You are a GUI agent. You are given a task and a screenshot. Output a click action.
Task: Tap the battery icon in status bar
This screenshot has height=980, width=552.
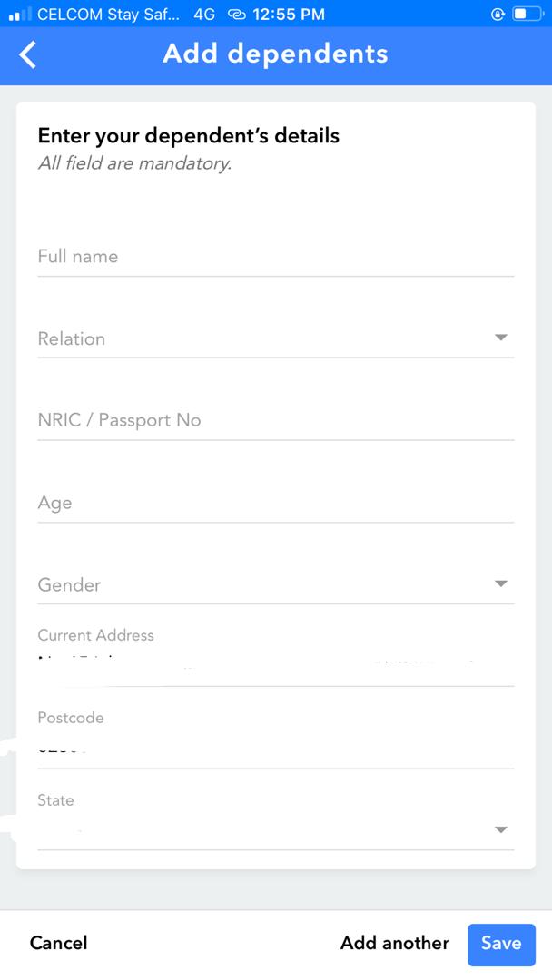pos(526,15)
